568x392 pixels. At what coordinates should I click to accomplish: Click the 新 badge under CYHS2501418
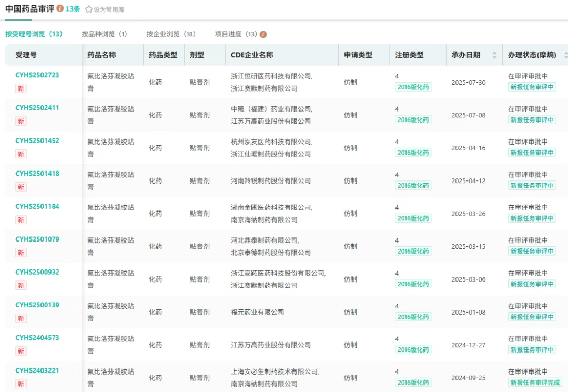[x=21, y=187]
